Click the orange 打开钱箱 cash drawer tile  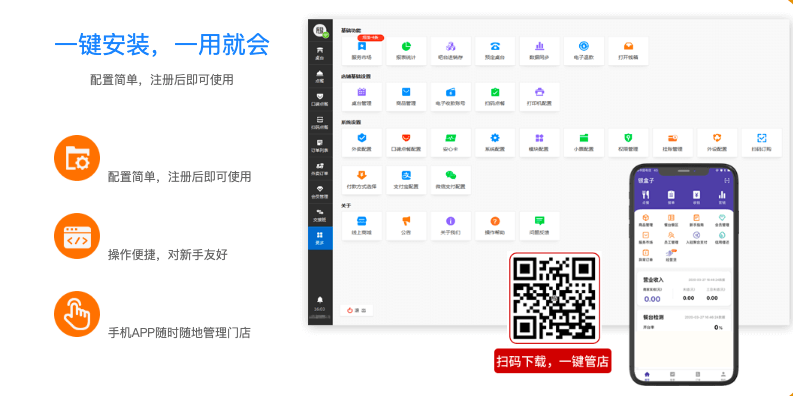(628, 51)
